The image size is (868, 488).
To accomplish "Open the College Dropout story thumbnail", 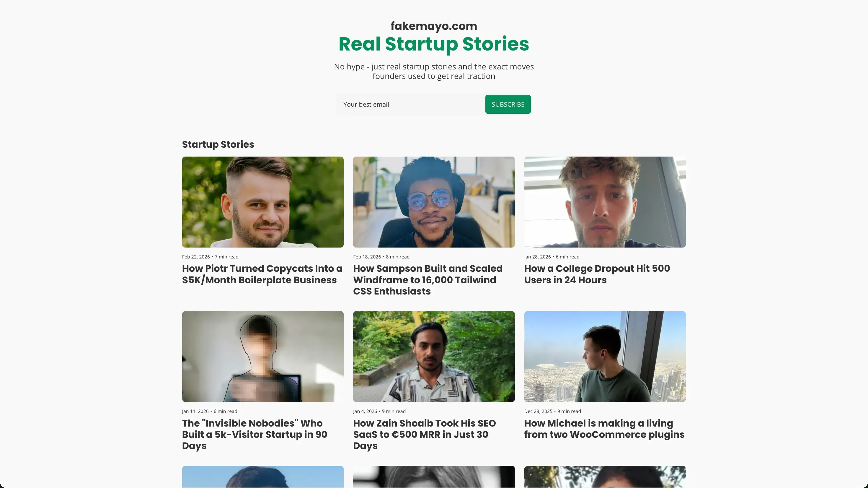I will (605, 202).
